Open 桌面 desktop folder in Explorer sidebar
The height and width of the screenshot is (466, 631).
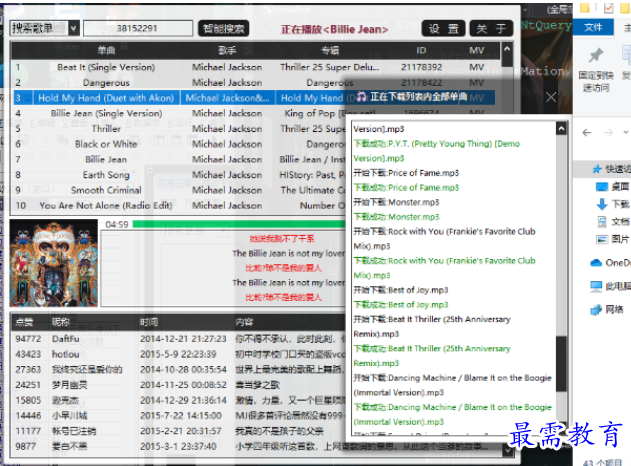pyautogui.click(x=613, y=186)
